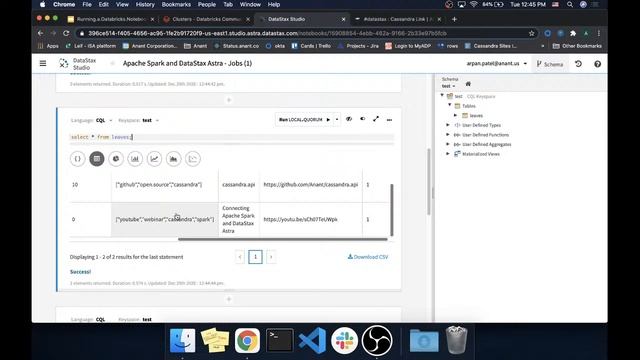Image resolution: width=640 pixels, height=360 pixels.
Task: Open the help question mark icon
Action: point(597,64)
